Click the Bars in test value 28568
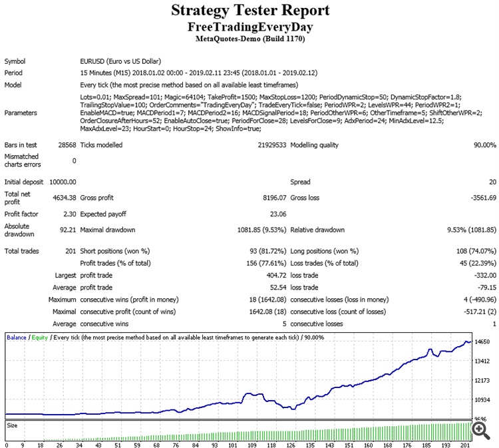The height and width of the screenshot is (448, 499). tap(67, 145)
